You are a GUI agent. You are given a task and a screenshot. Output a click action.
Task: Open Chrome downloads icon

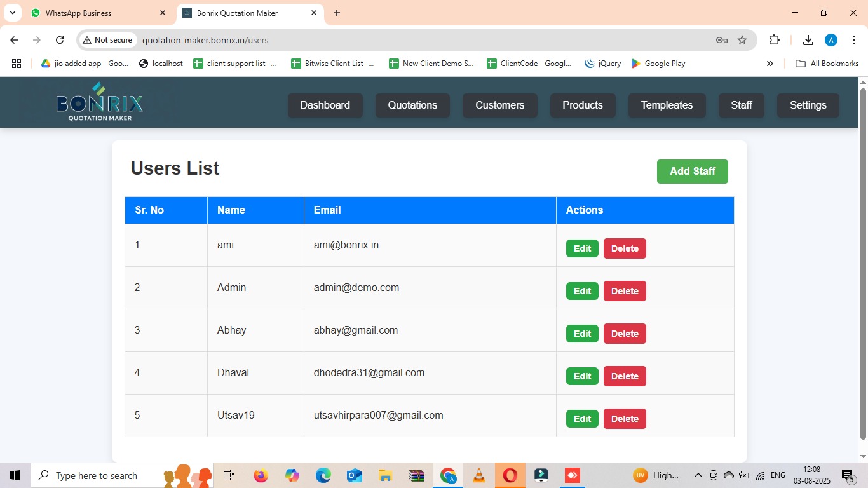(808, 40)
